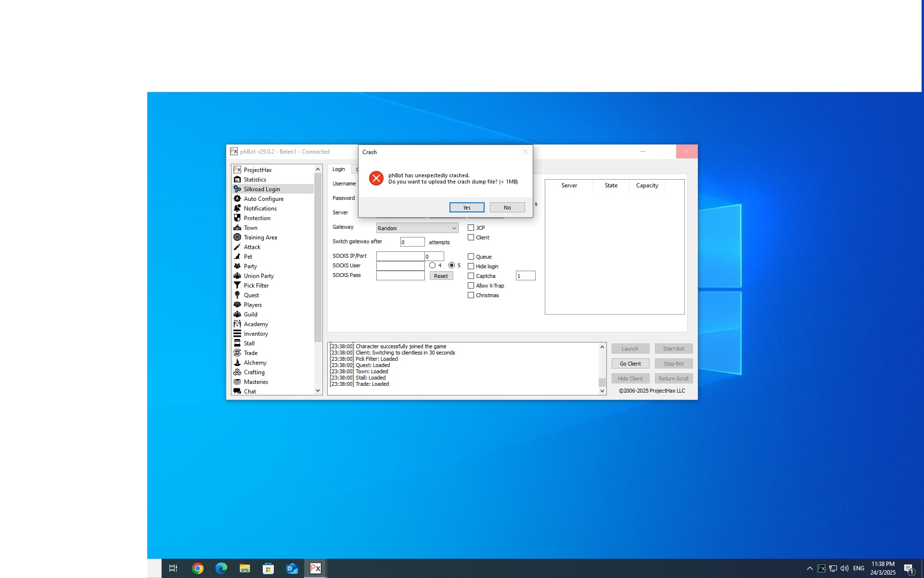Select the Auto Configure sidebar icon

tap(237, 199)
